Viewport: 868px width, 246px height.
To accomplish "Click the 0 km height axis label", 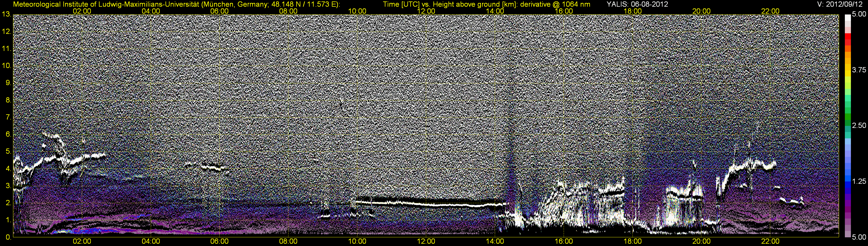I will [x=8, y=238].
